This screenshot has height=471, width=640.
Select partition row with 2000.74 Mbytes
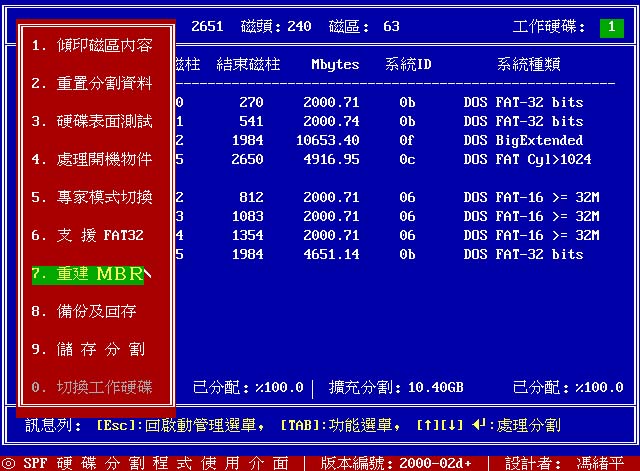[380, 121]
